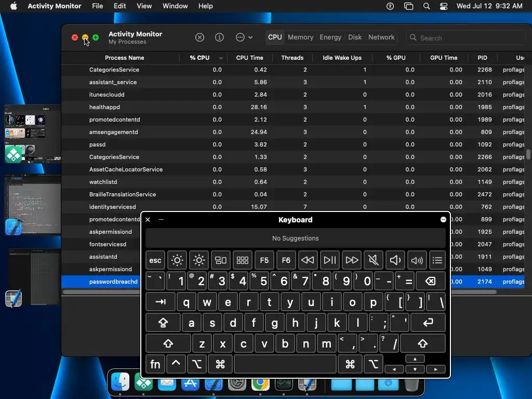Minimize the Keyboard viewer panel
532x399 pixels.
tap(161, 220)
